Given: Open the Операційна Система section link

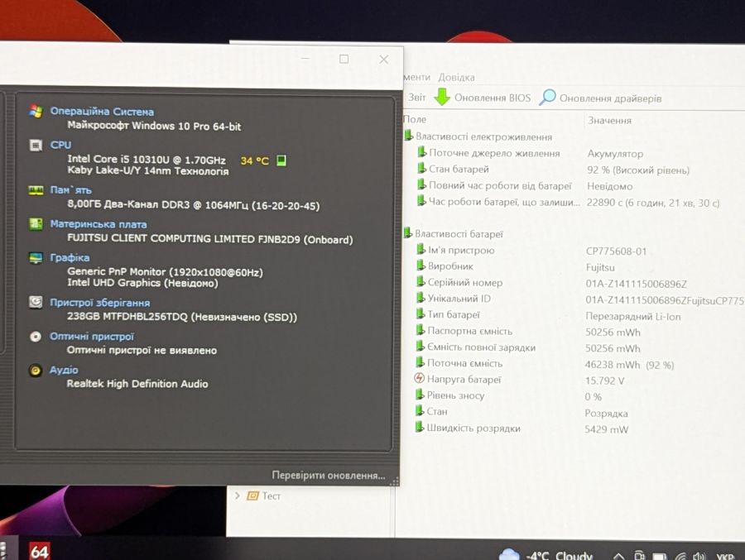Looking at the screenshot, I should [x=102, y=112].
